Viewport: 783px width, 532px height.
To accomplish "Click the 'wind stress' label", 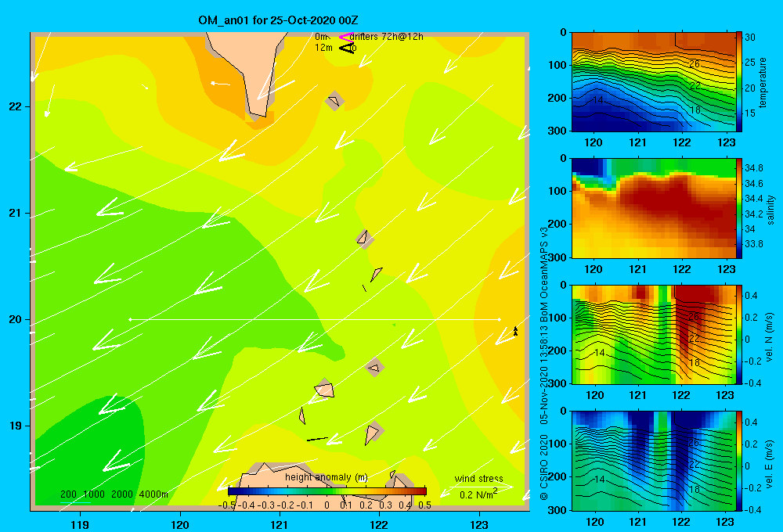I will (x=478, y=478).
